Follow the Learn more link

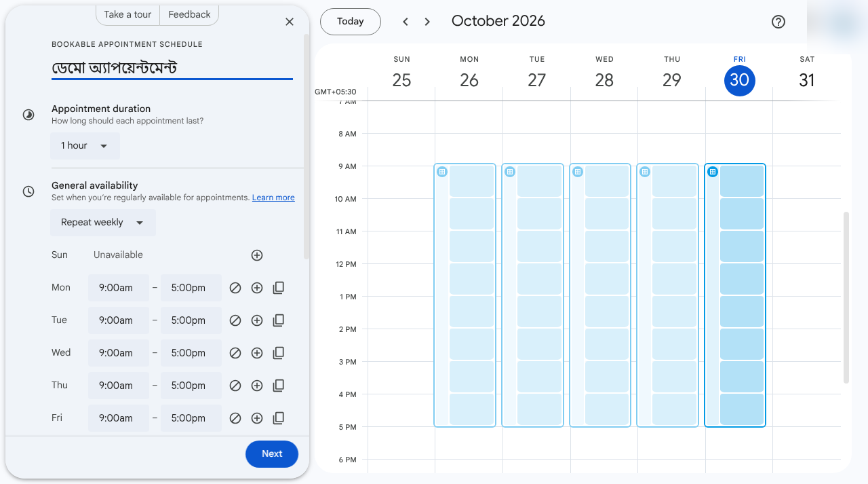tap(273, 198)
